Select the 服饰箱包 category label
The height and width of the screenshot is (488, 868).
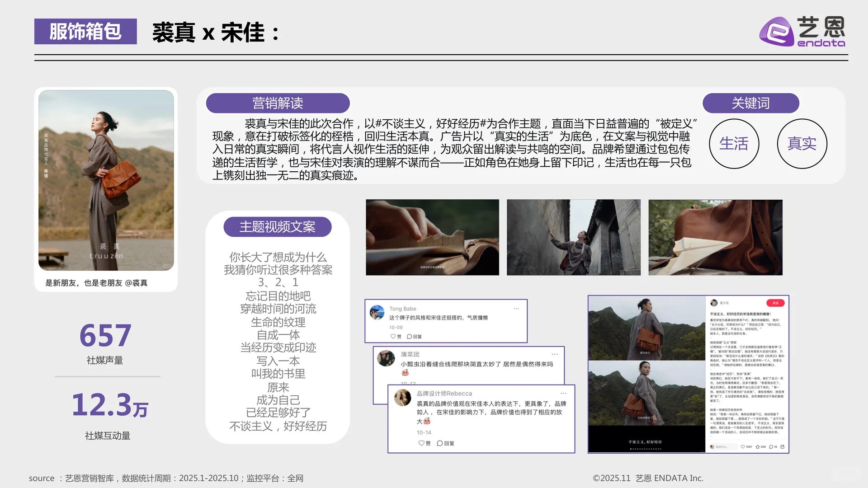click(85, 31)
